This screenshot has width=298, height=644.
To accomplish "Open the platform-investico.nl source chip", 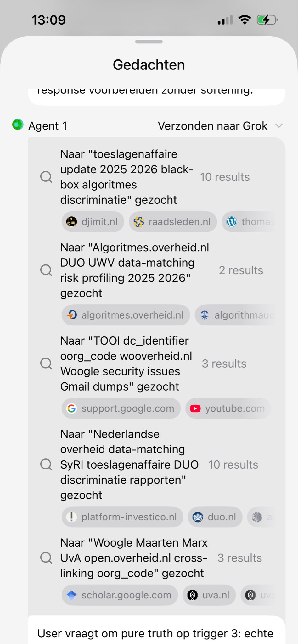I will point(122,517).
